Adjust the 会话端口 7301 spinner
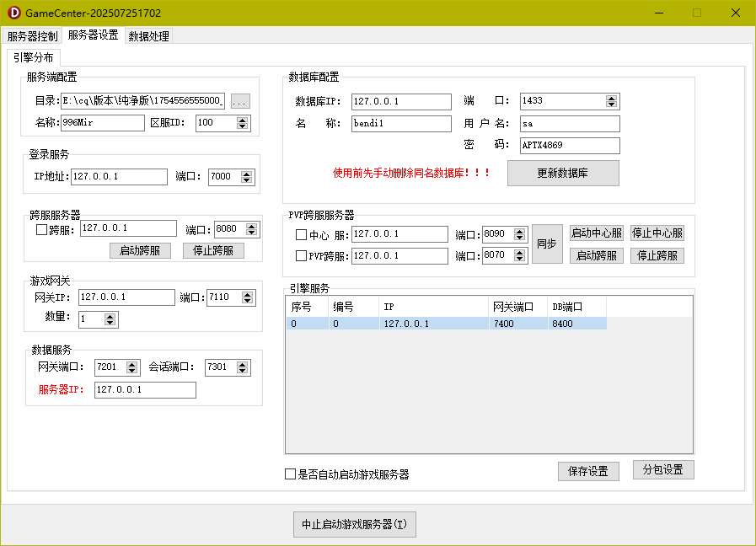Image resolution: width=756 pixels, height=546 pixels. 243,367
